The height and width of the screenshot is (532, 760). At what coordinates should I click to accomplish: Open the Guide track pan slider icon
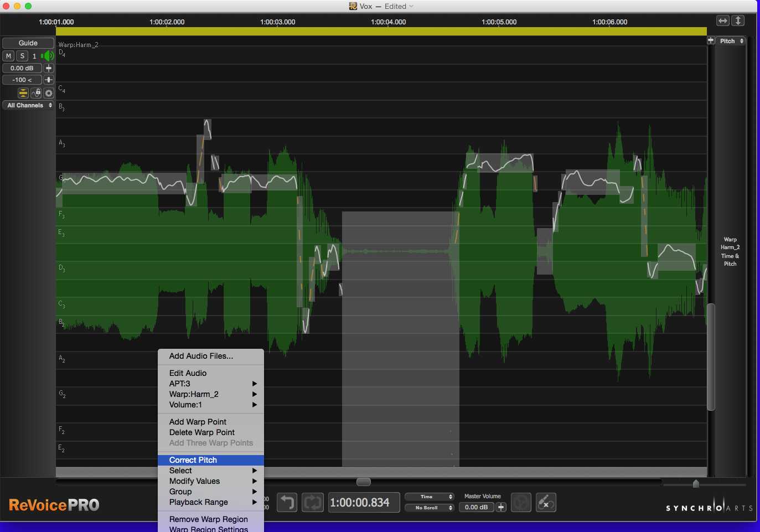click(x=49, y=80)
